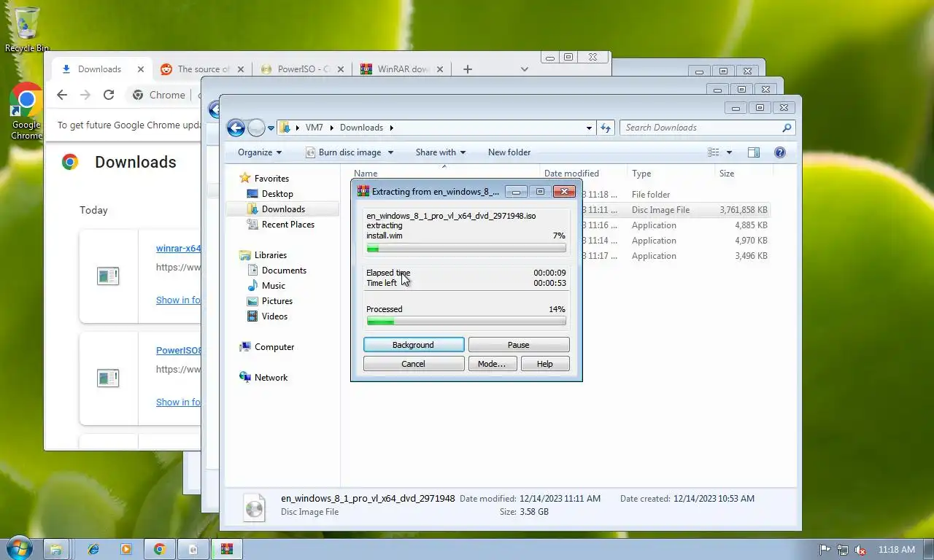Click Chrome back arrow
934x560 pixels.
(62, 95)
